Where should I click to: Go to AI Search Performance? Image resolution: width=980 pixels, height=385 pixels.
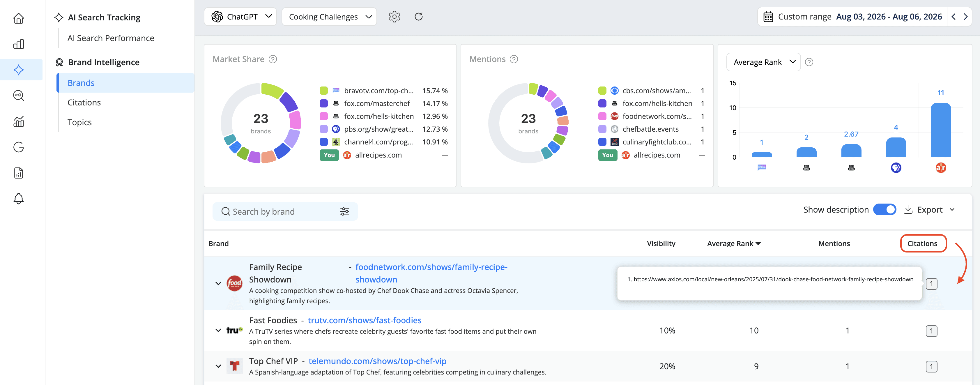click(111, 38)
